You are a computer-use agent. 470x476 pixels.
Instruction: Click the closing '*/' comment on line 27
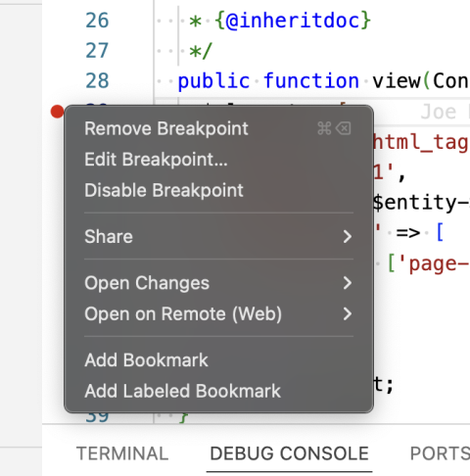click(201, 51)
